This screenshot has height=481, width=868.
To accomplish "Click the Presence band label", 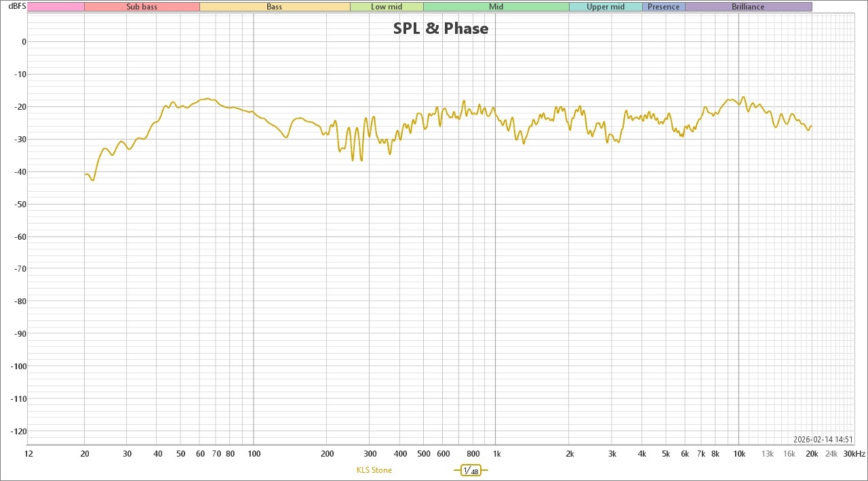I will (x=663, y=7).
